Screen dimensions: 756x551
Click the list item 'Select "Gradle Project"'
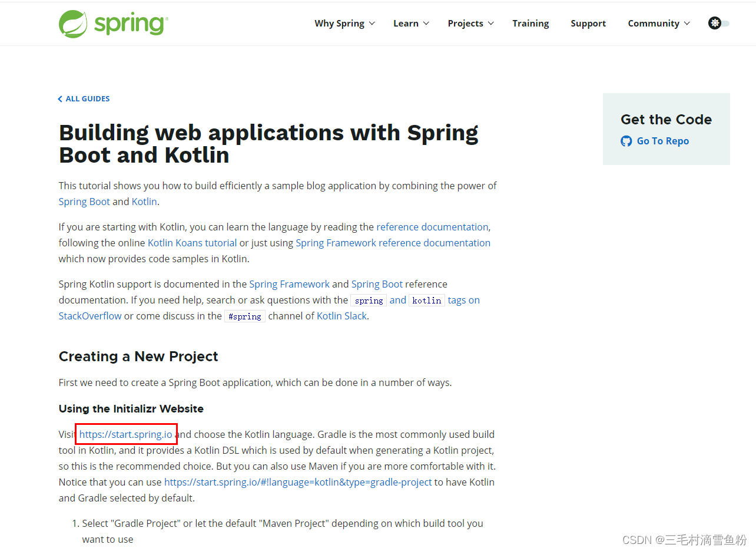283,531
